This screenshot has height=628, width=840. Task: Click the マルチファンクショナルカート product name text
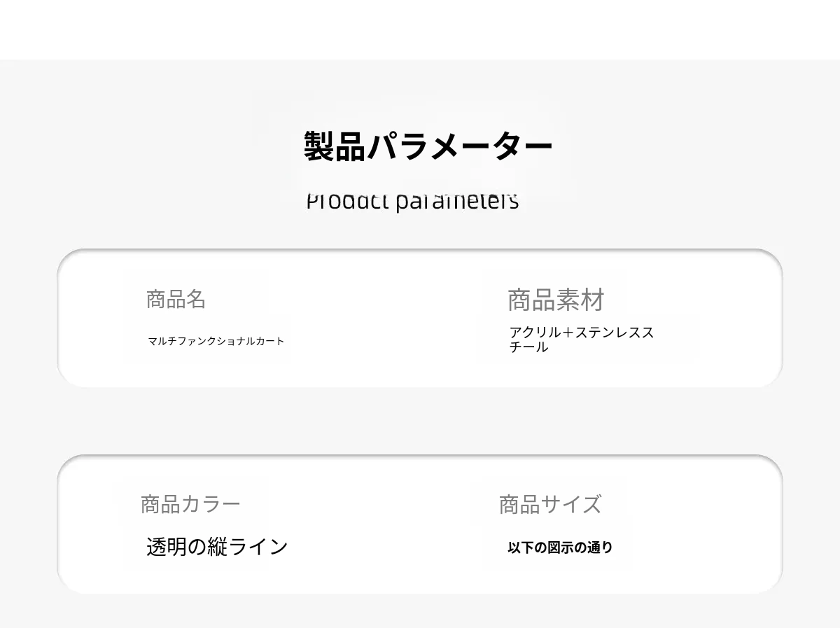click(x=216, y=341)
